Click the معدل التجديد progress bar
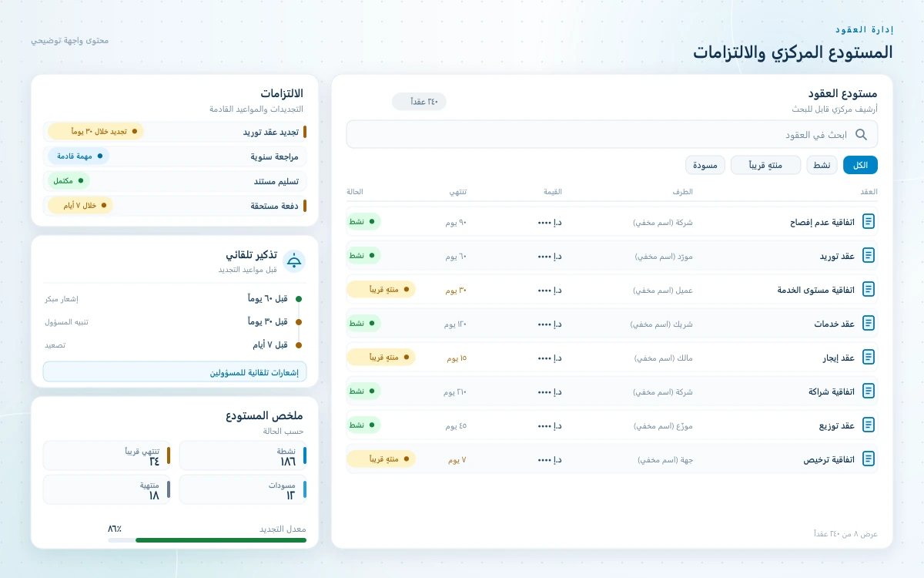The width and height of the screenshot is (924, 578). pyautogui.click(x=207, y=540)
